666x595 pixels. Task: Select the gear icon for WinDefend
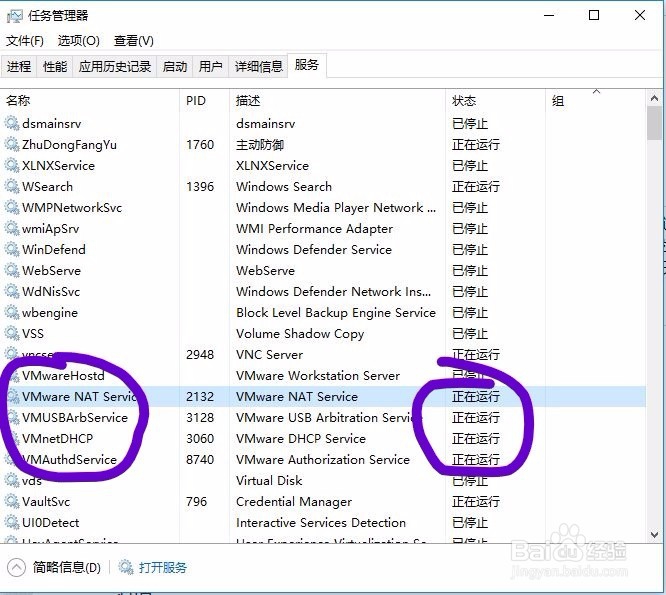[x=12, y=249]
